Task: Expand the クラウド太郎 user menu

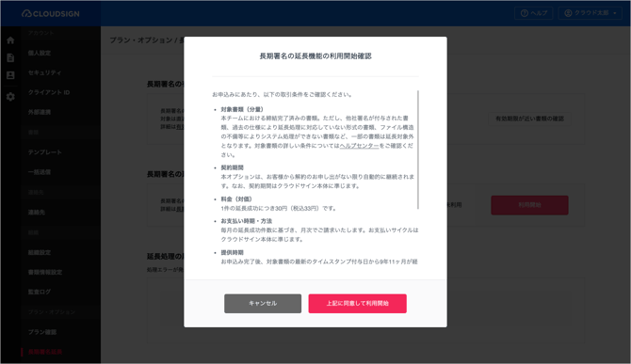Action: 591,13
